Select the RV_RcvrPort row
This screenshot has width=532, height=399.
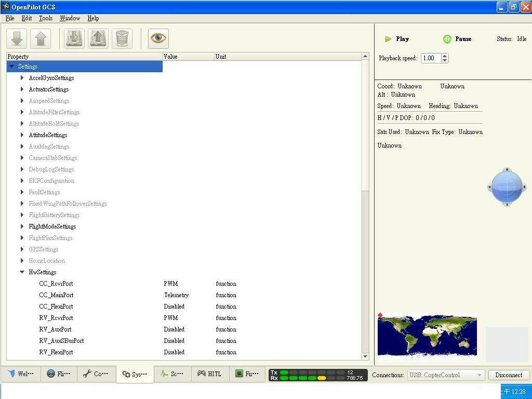tap(184, 318)
